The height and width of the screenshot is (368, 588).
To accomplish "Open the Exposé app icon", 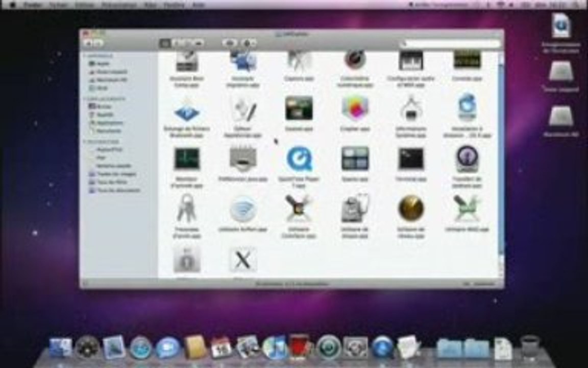I will [299, 108].
